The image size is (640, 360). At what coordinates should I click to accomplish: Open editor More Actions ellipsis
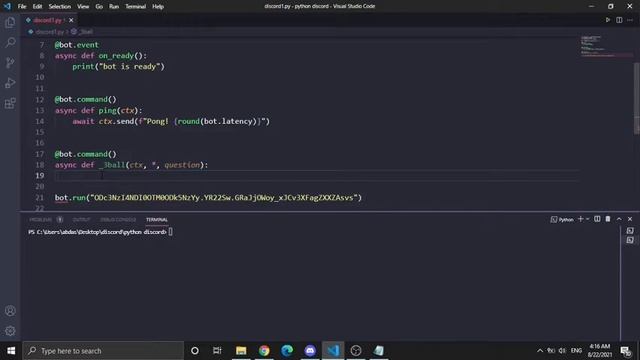coord(630,20)
